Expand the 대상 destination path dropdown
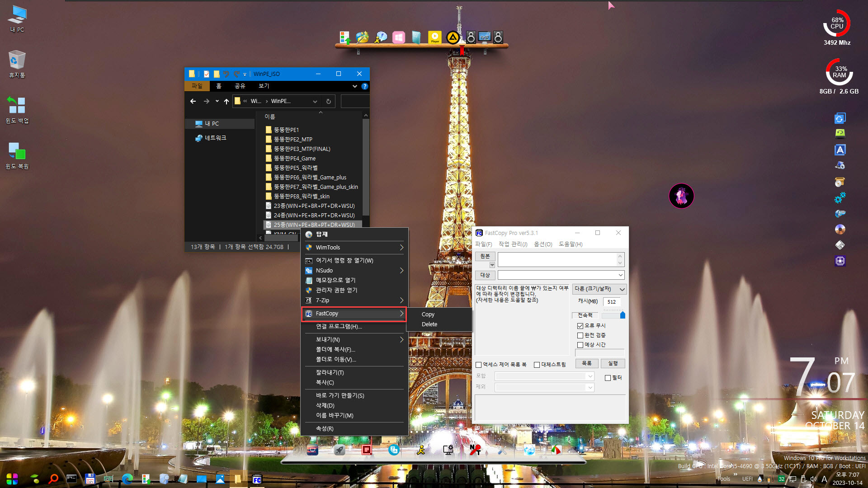Viewport: 868px width, 488px height. click(620, 275)
